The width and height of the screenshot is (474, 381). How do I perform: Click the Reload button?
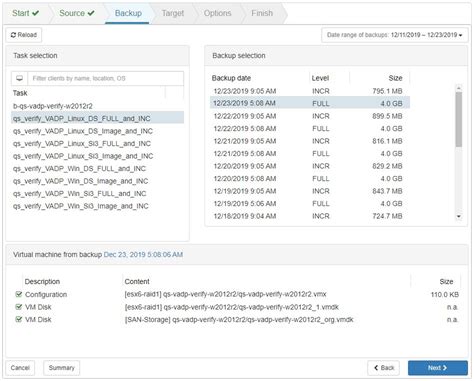(24, 35)
